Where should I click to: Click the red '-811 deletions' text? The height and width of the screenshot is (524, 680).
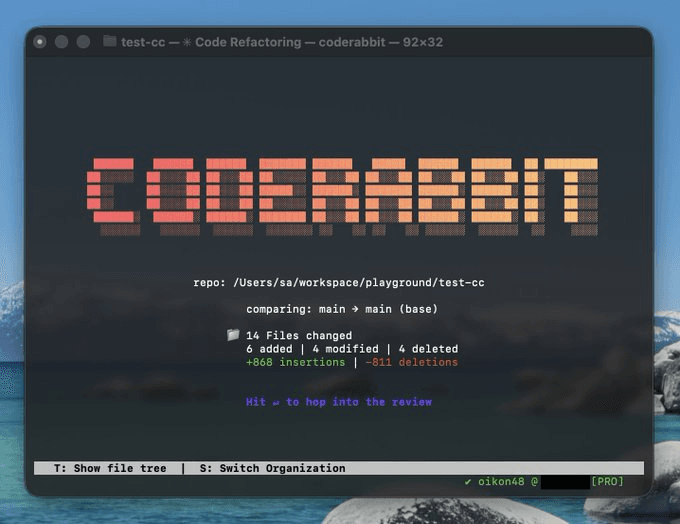(411, 362)
